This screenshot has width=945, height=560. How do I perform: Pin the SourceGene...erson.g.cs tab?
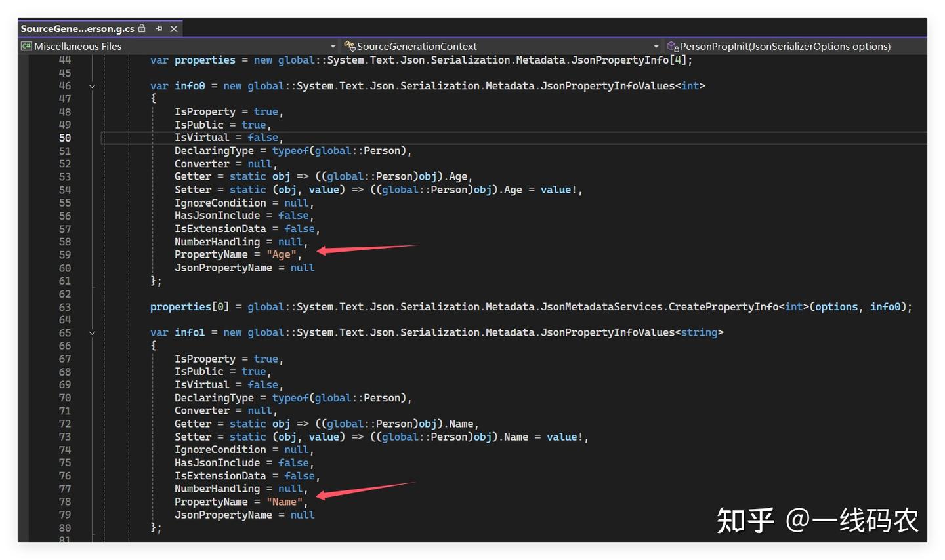[159, 29]
